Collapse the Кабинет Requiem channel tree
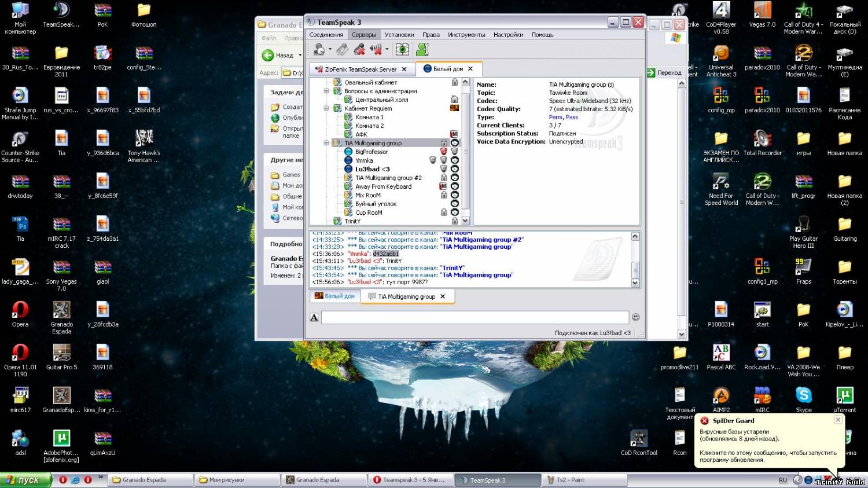868x488 pixels. pyautogui.click(x=326, y=108)
